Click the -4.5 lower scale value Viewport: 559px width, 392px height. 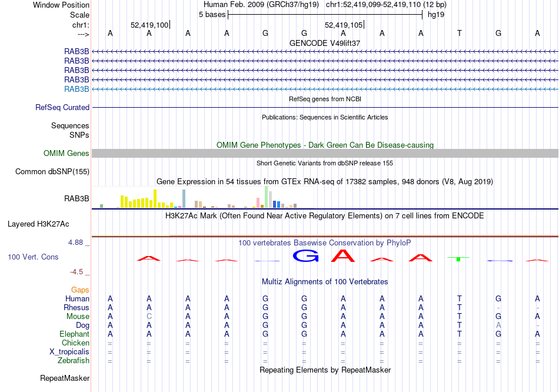pos(76,272)
